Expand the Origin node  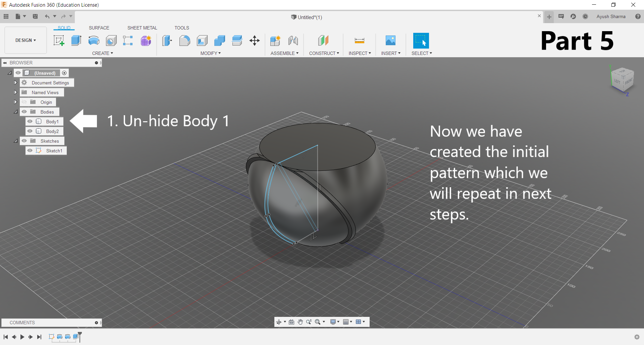pyautogui.click(x=15, y=102)
